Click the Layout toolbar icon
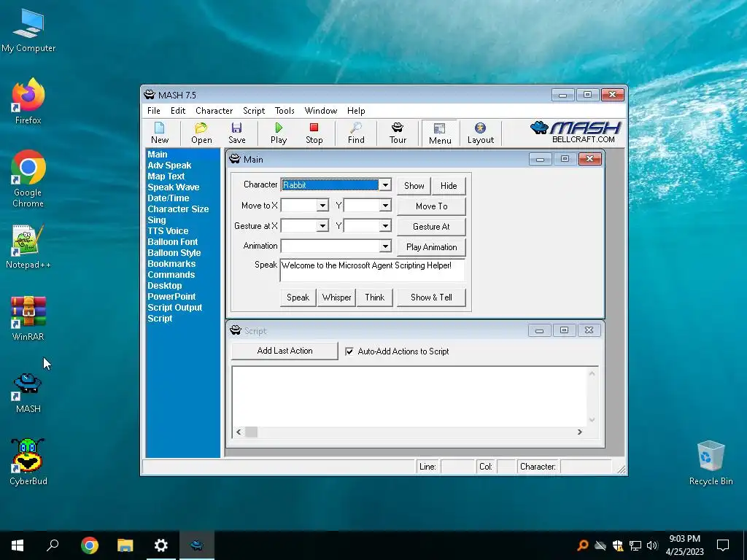 tap(480, 133)
